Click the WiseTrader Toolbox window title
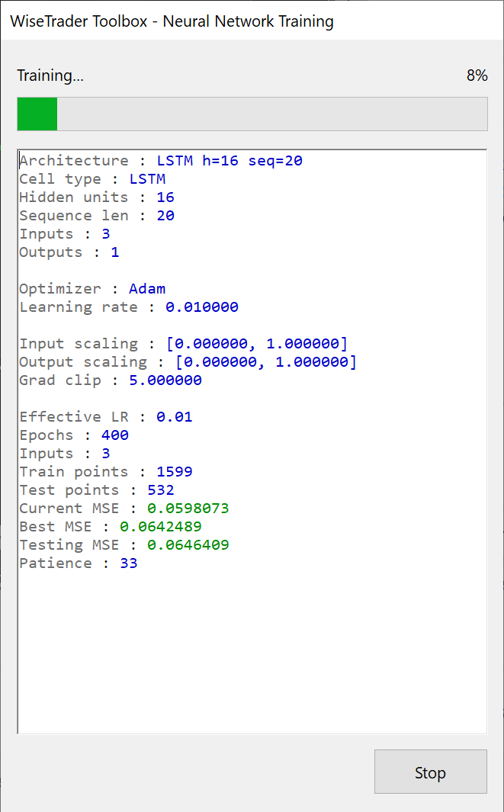 (172, 21)
